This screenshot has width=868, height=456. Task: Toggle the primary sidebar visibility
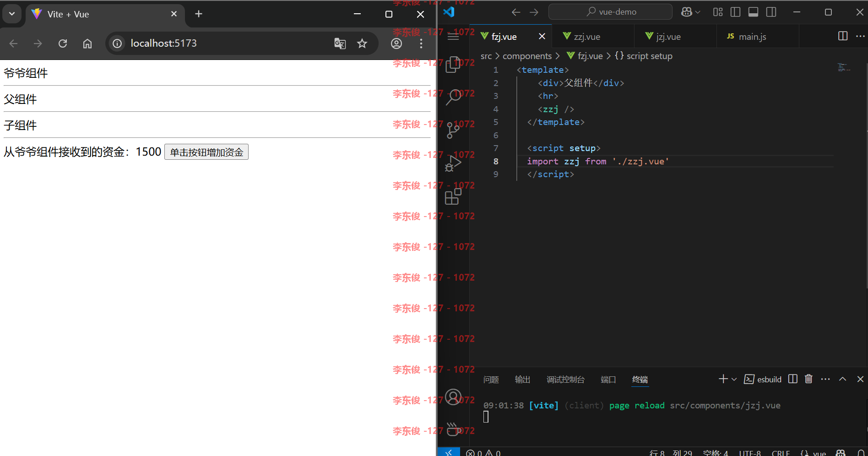tap(735, 12)
